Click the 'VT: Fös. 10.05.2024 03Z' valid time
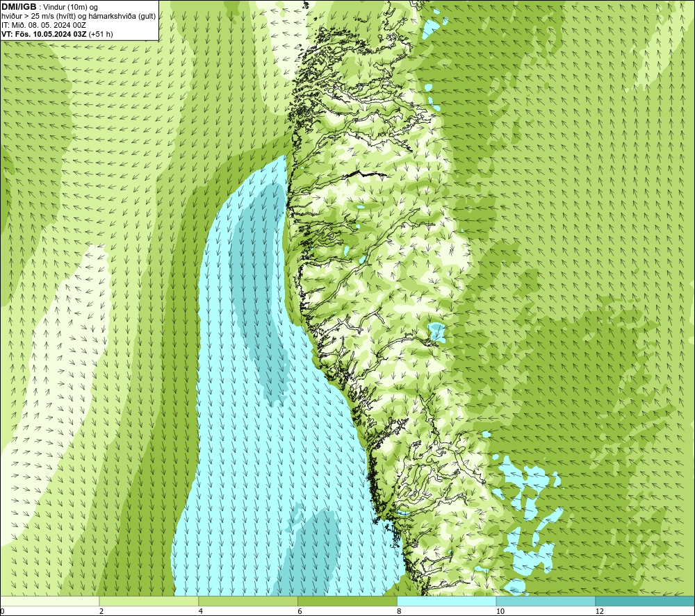The image size is (695, 616). [44, 34]
